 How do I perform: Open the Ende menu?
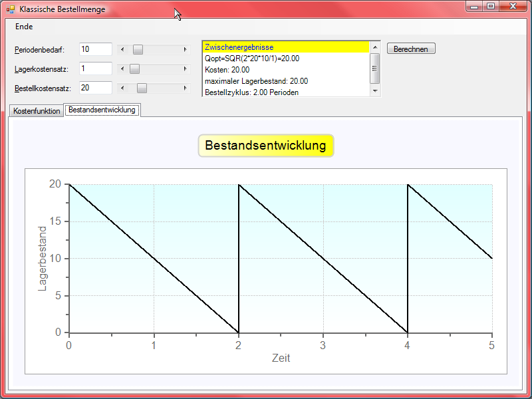click(x=24, y=27)
